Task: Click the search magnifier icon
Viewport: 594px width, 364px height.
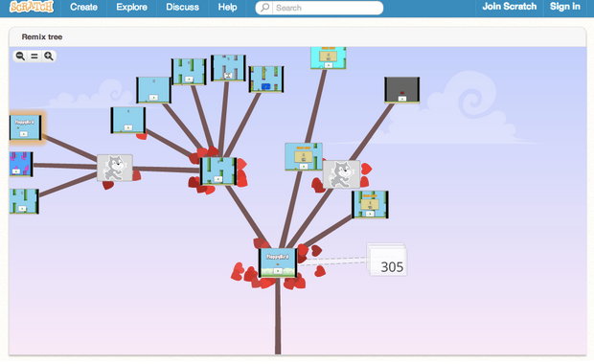Action: coord(265,8)
